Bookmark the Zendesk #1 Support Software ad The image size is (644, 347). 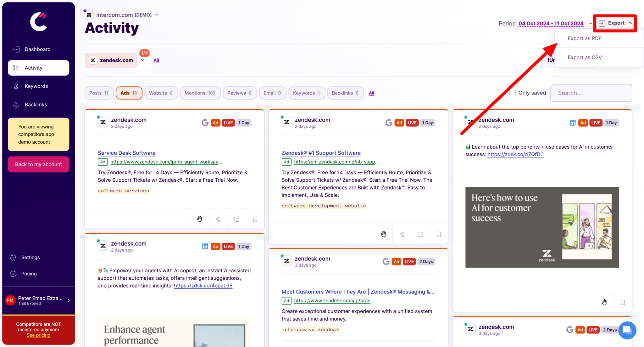439,234
